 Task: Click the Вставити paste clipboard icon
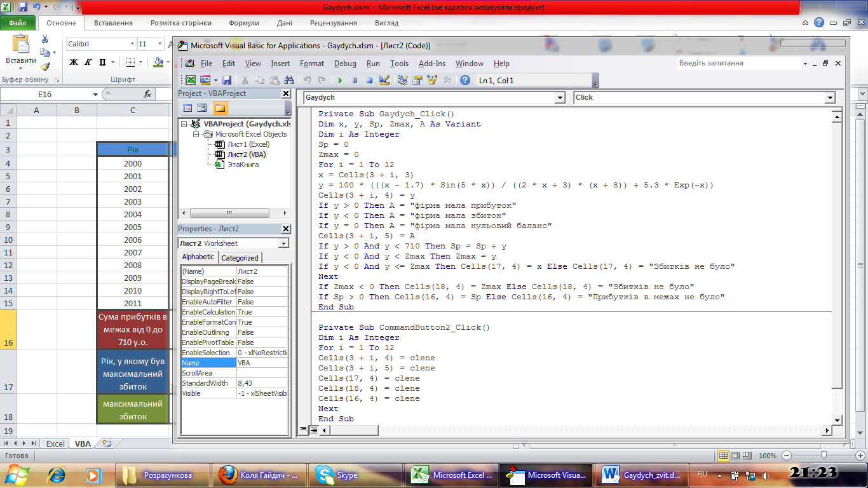(21, 44)
